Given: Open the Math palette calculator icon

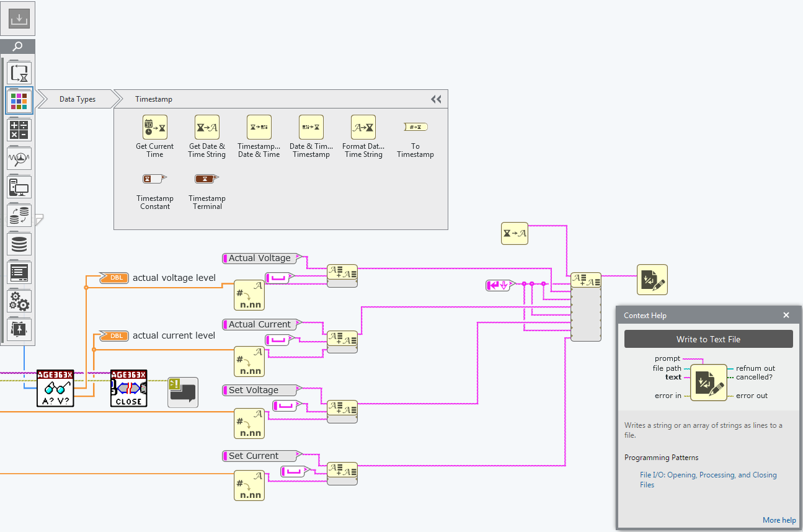Looking at the screenshot, I should coord(19,130).
